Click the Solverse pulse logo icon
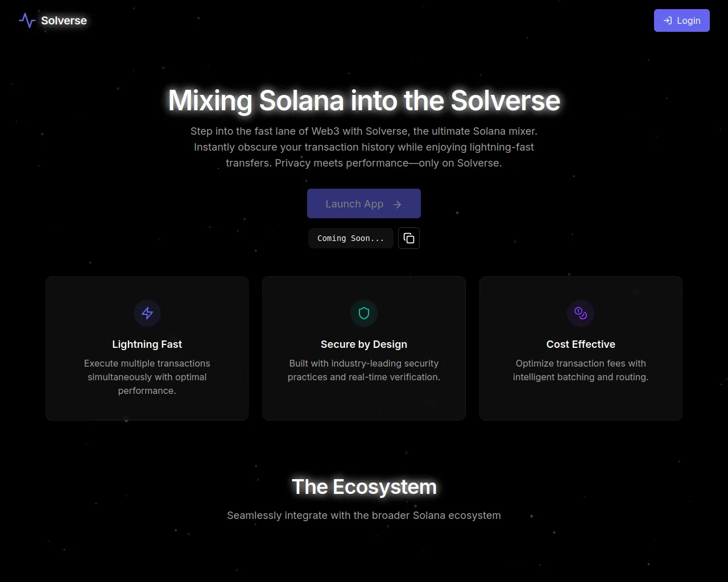Viewport: 728px width, 582px height. [x=27, y=20]
